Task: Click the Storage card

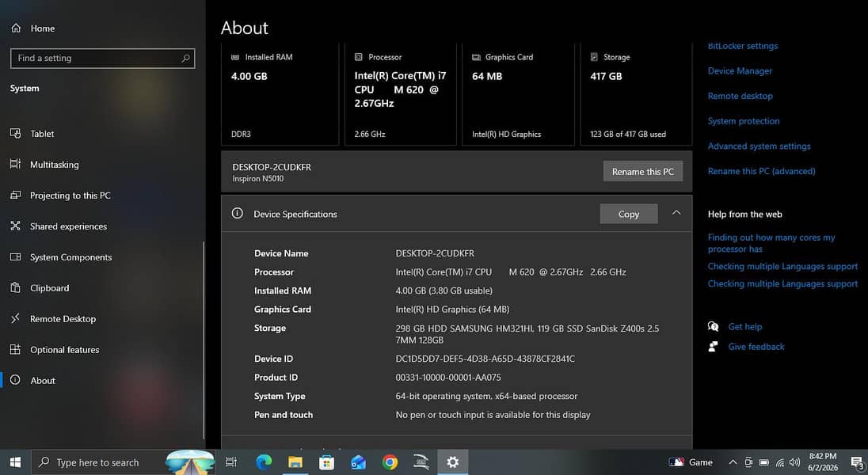Action: 636,95
